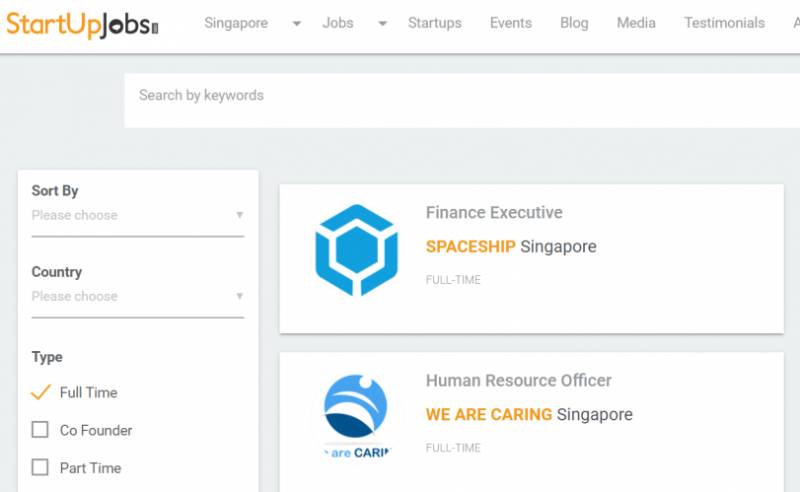Open the Spaceship hexagon company logo
The width and height of the screenshot is (800, 492).
pos(356,251)
